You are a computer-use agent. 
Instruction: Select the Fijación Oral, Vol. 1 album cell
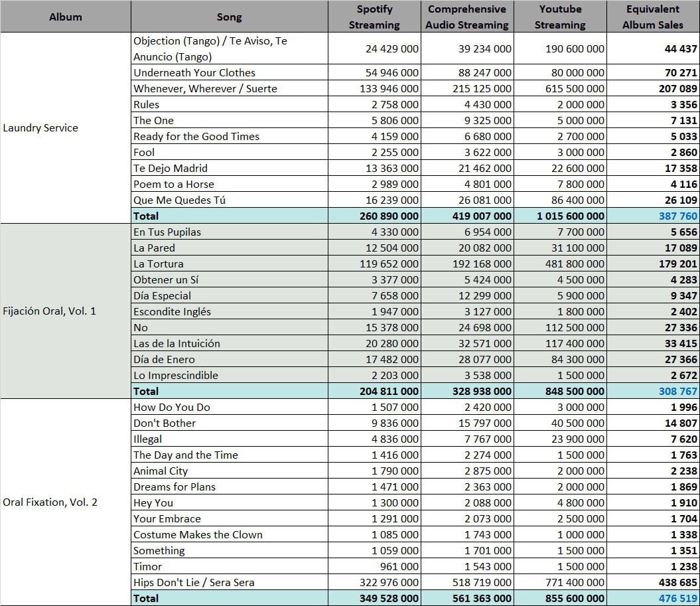coord(66,311)
